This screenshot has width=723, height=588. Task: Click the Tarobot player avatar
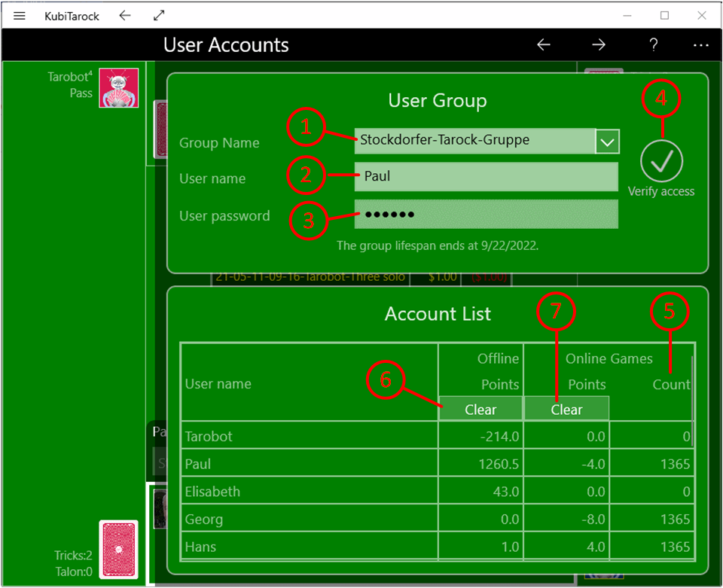pyautogui.click(x=118, y=88)
